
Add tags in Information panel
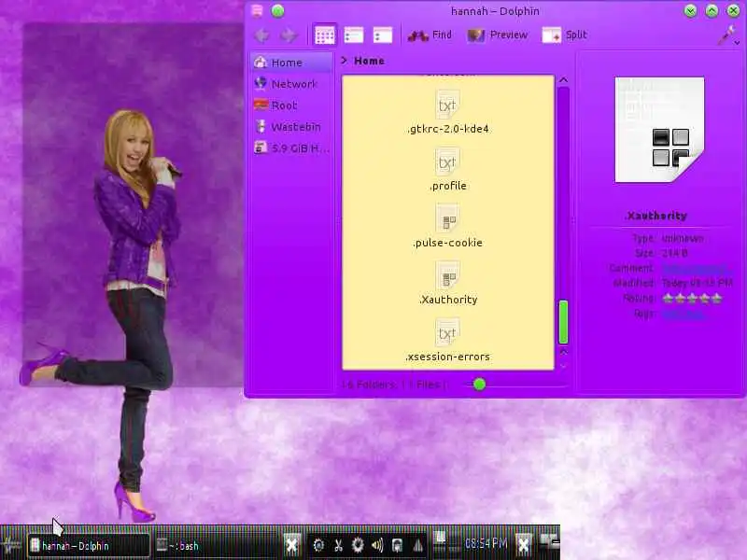pyautogui.click(x=684, y=314)
